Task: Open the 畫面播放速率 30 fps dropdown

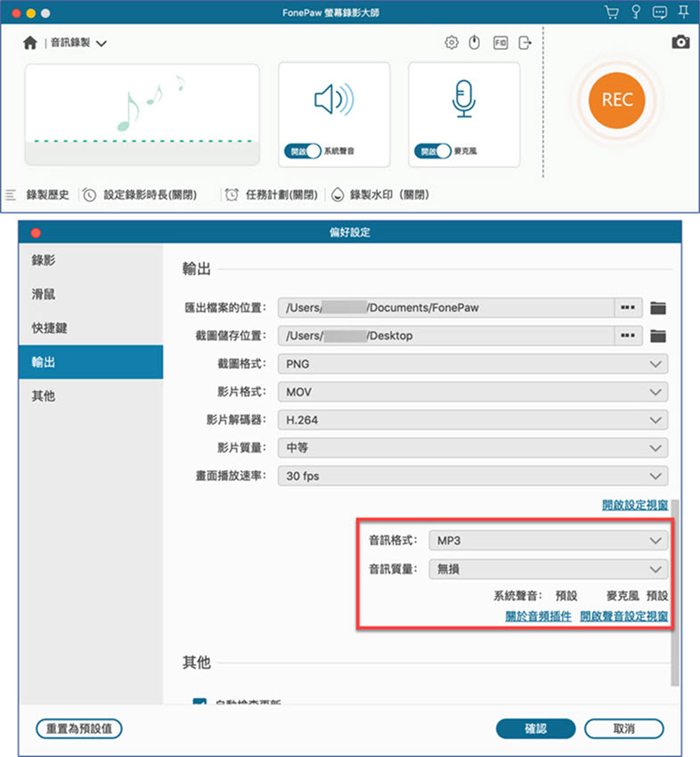Action: 473,476
